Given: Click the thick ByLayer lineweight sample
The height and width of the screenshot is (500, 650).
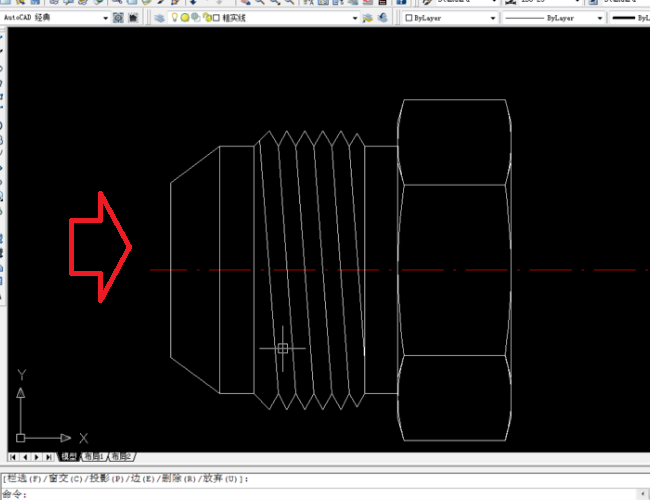Looking at the screenshot, I should [623, 18].
